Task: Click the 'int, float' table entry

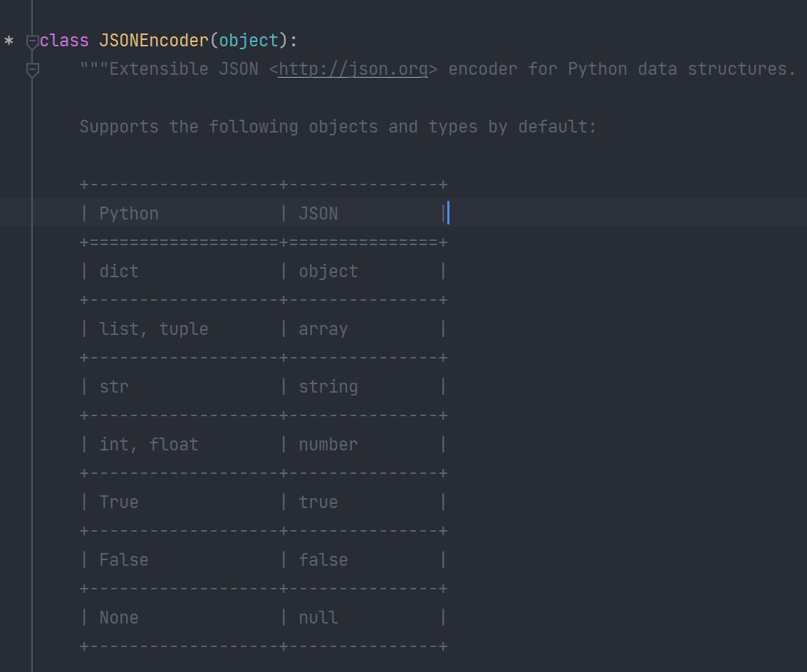Action: pos(149,445)
